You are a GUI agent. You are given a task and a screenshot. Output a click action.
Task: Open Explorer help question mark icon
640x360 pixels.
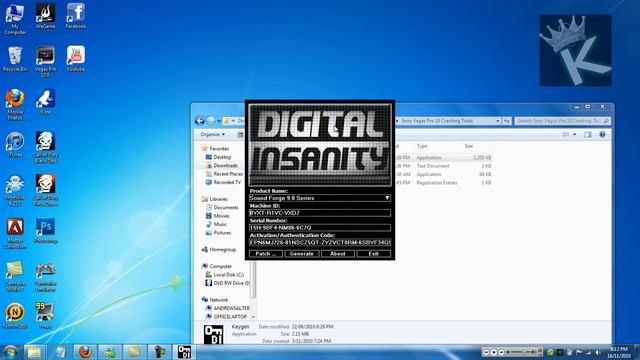pos(602,134)
